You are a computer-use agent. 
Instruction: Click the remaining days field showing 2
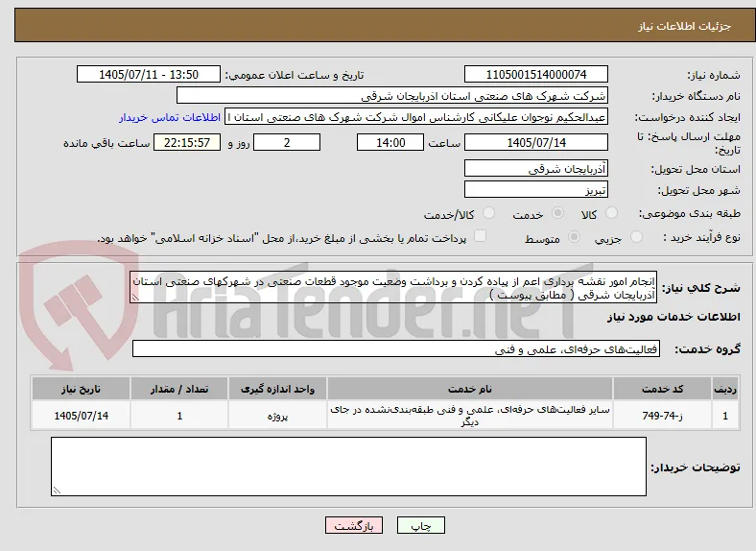(287, 142)
